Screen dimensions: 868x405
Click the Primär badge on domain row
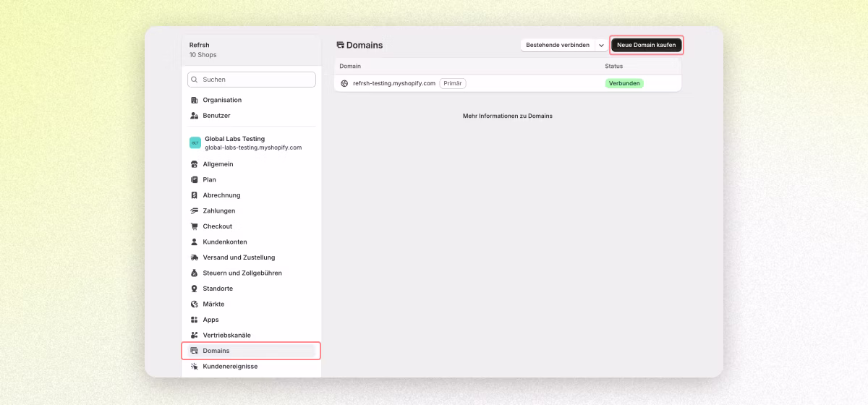point(453,83)
